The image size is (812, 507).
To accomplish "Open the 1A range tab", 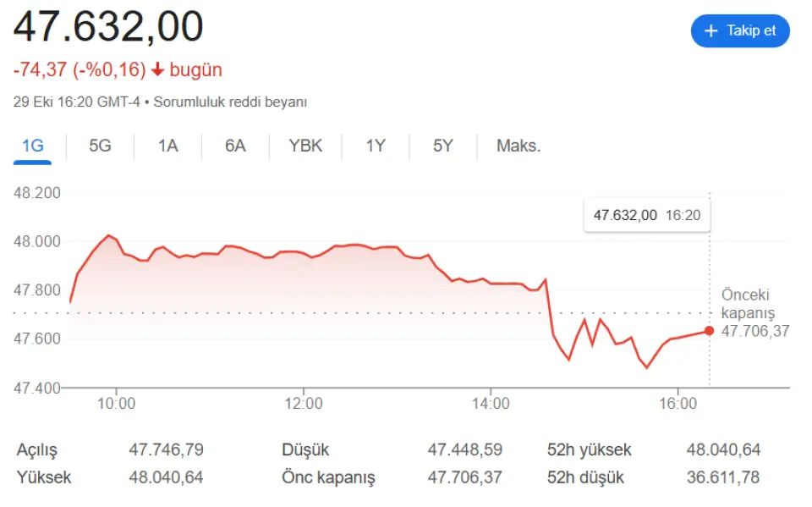I will point(167,146).
